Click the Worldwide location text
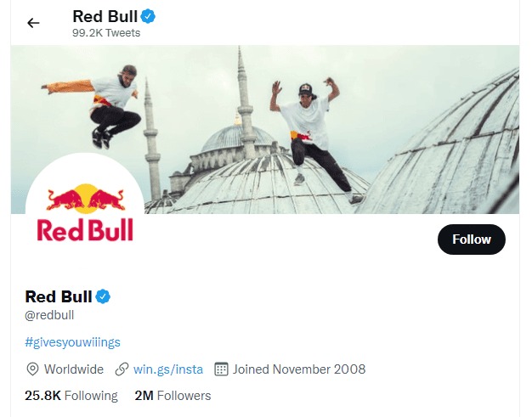This screenshot has width=532, height=417. coord(74,369)
